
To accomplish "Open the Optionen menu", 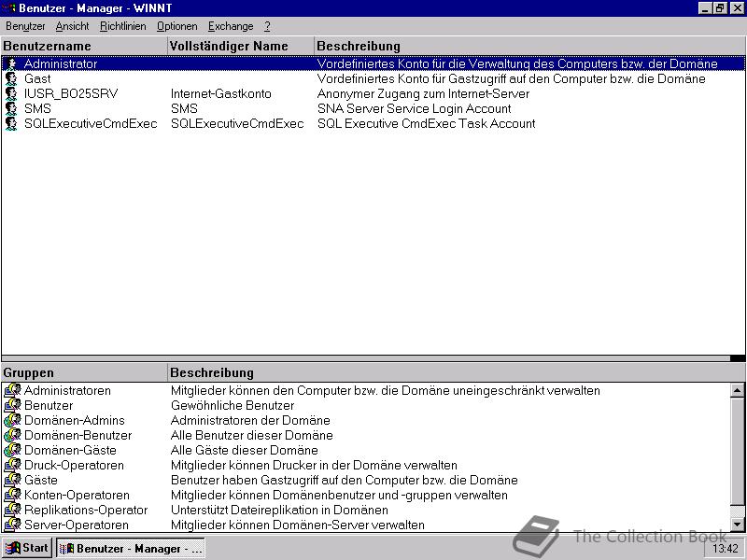I will tap(176, 26).
